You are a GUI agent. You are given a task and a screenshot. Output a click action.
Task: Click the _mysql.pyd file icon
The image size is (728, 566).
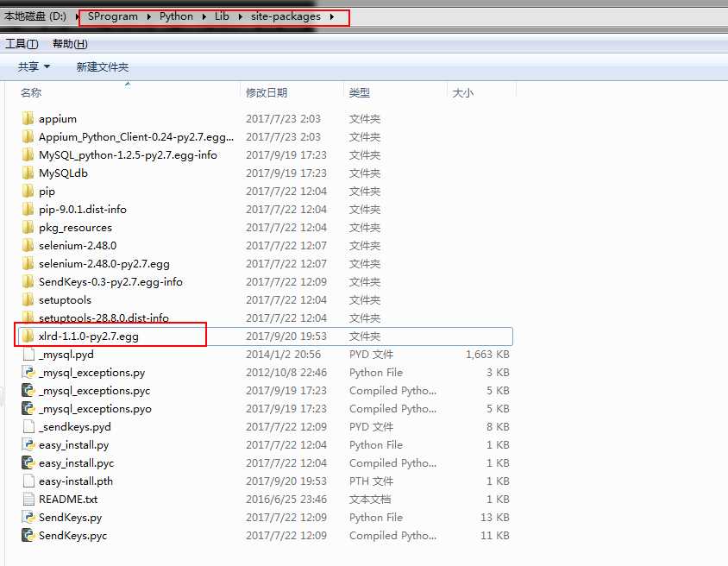[x=28, y=355]
